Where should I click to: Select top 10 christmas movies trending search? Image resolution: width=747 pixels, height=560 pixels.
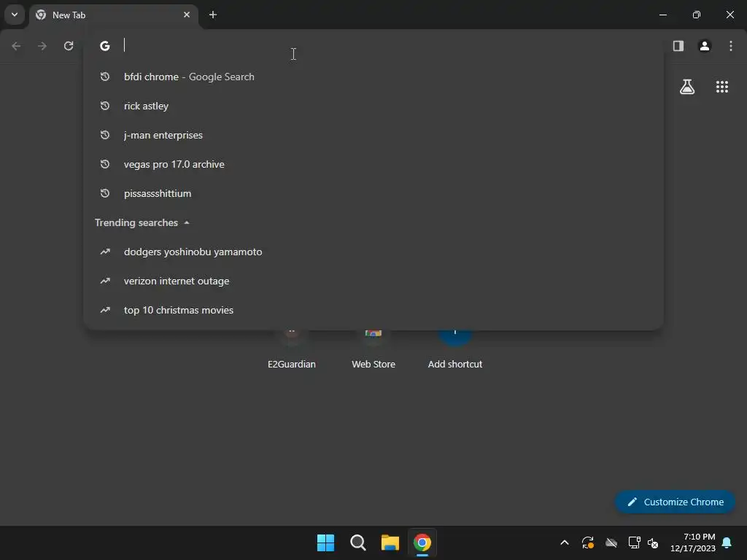pyautogui.click(x=373, y=310)
